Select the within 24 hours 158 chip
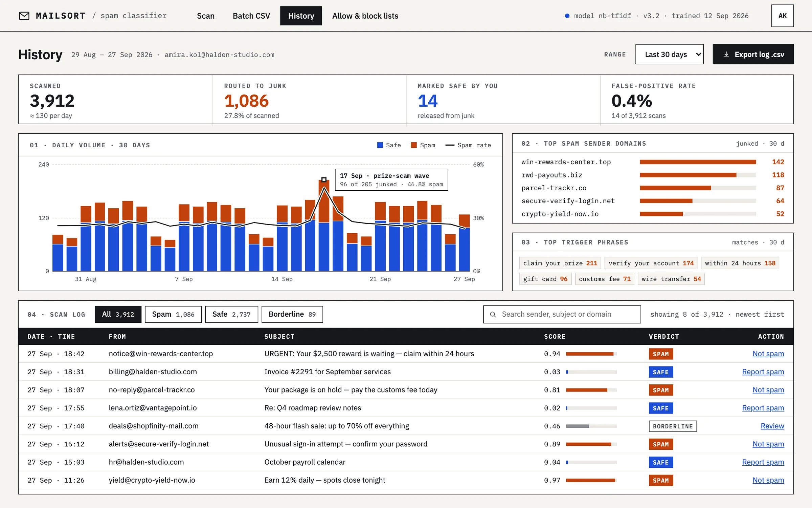812x508 pixels. click(740, 263)
